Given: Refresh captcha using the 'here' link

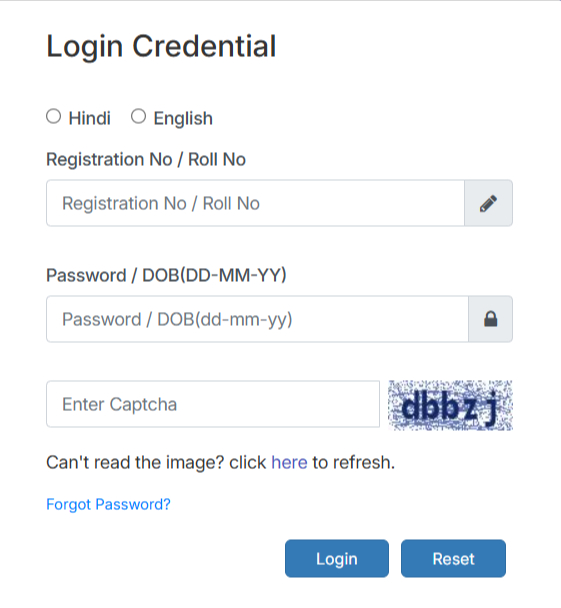Looking at the screenshot, I should [289, 463].
